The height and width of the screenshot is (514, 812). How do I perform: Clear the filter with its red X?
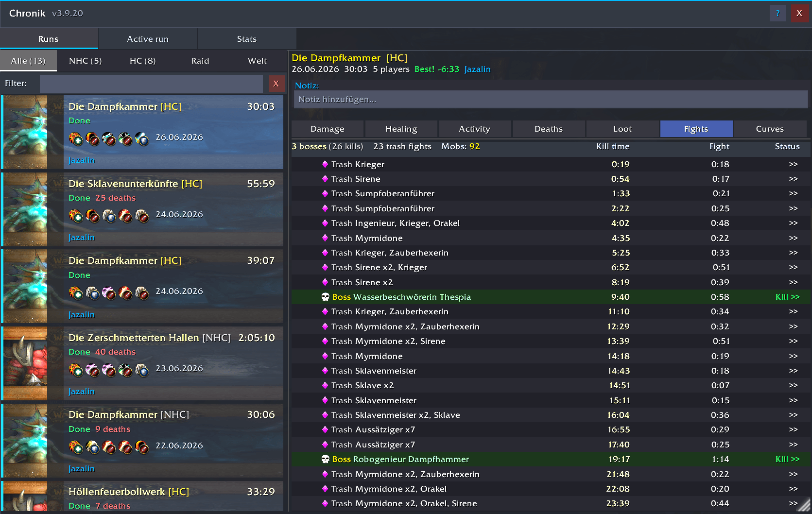pyautogui.click(x=276, y=84)
